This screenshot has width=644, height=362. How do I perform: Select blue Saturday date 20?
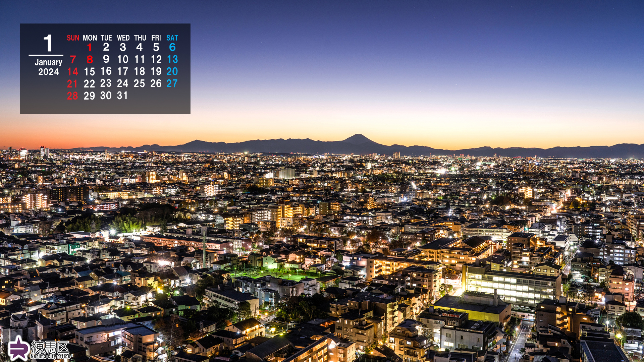coord(172,71)
